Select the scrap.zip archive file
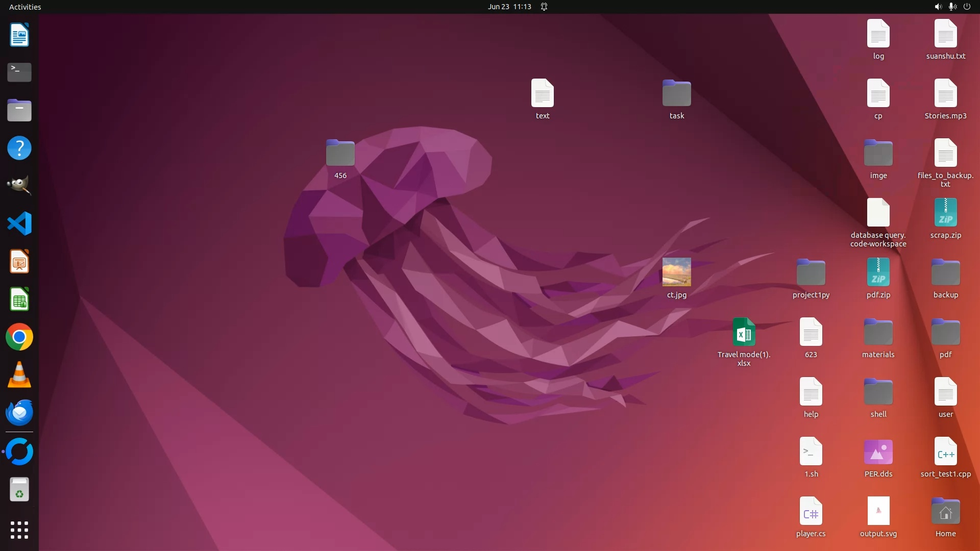Viewport: 980px width, 551px height. point(945,213)
